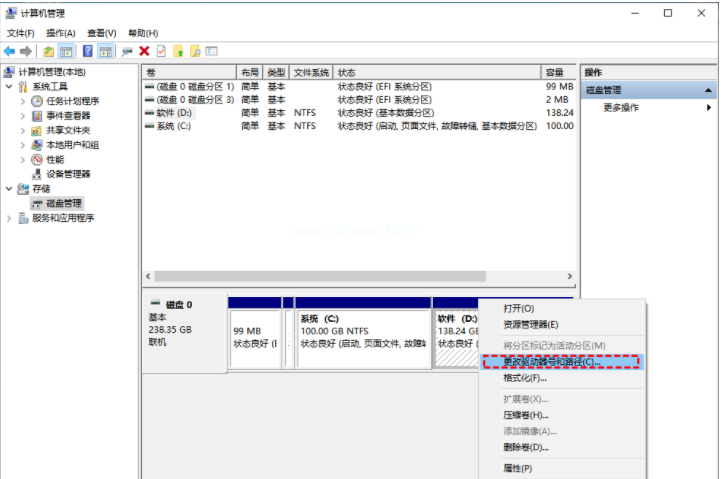Click the back arrow toolbar icon
The height and width of the screenshot is (479, 721).
[x=9, y=51]
